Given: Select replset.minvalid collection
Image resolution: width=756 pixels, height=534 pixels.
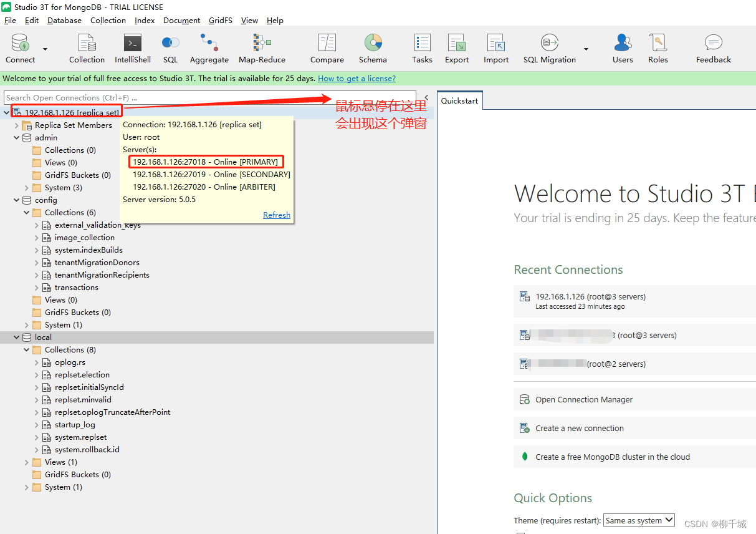Looking at the screenshot, I should [x=83, y=399].
